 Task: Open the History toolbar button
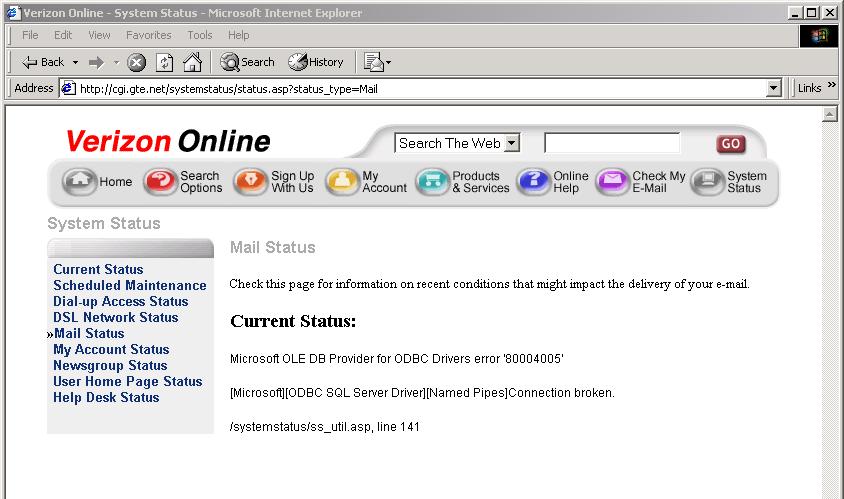pyautogui.click(x=316, y=62)
